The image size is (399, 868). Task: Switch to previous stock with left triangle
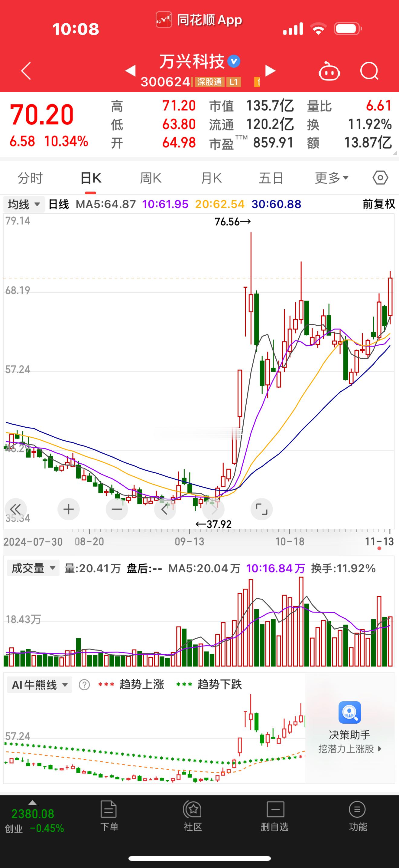(x=130, y=71)
